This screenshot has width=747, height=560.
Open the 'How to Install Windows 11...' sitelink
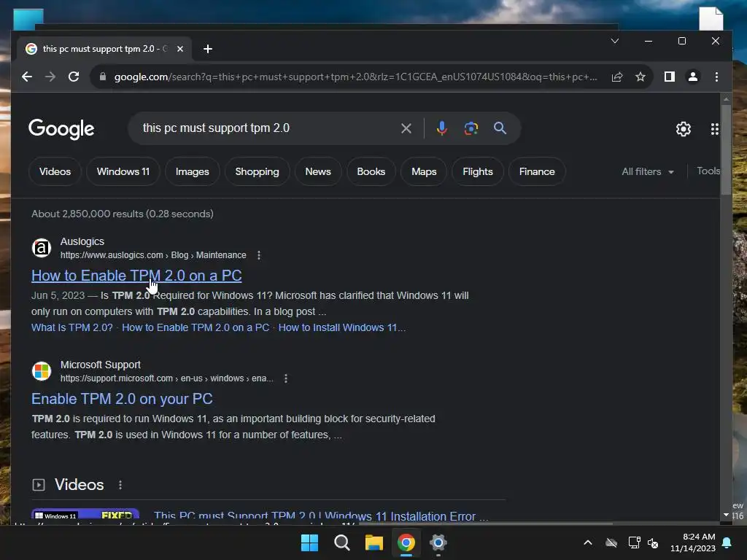point(341,327)
